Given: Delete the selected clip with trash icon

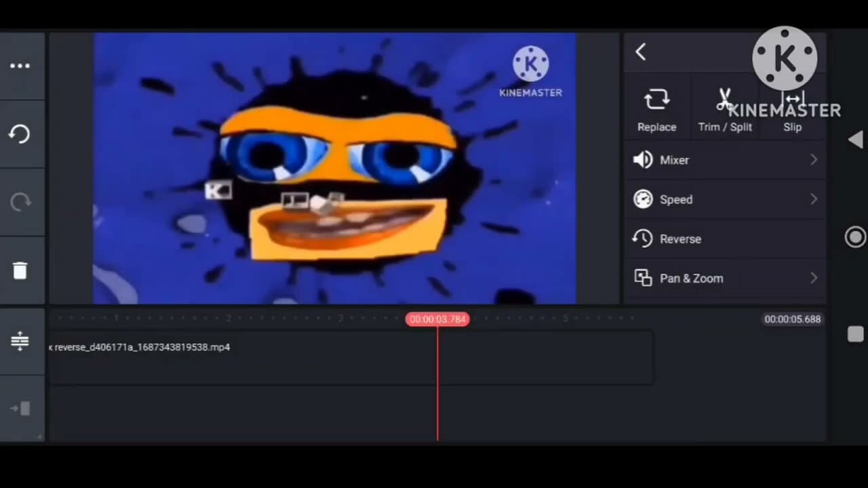Looking at the screenshot, I should [x=20, y=270].
